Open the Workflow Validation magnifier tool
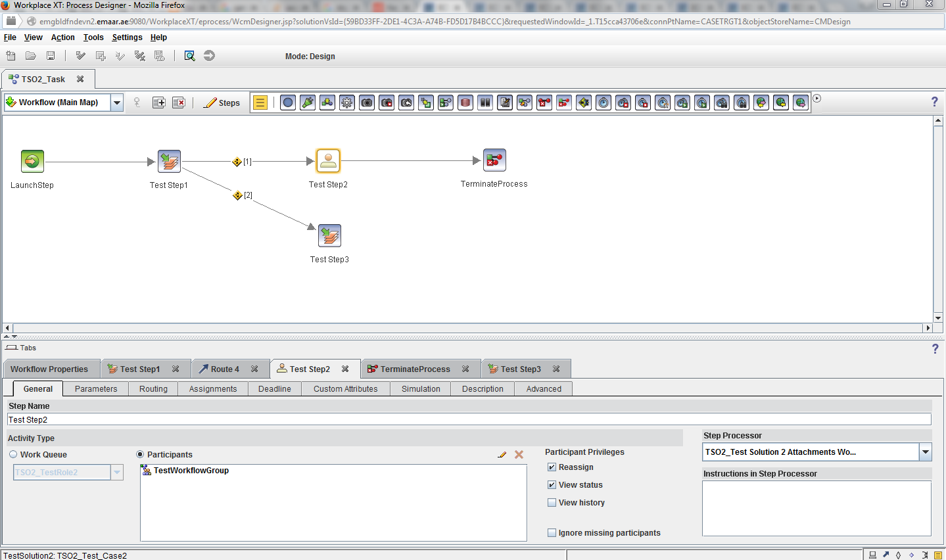Screen dimensions: 946x560 click(x=189, y=56)
